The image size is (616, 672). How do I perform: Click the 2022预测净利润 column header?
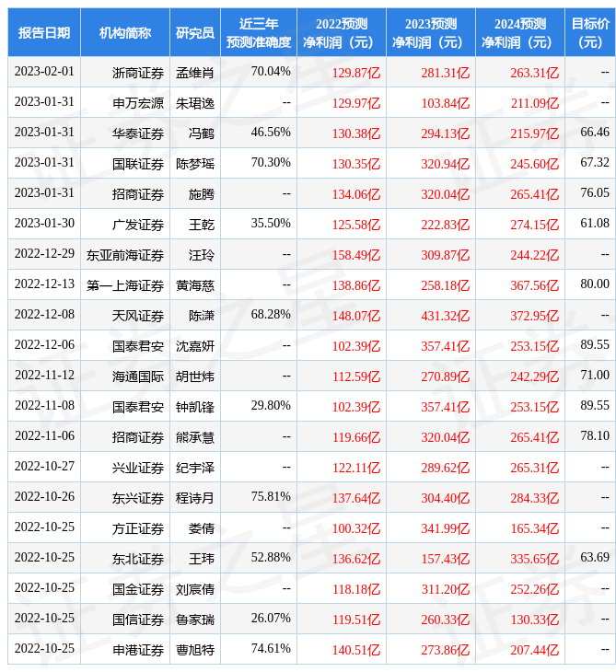tap(341, 32)
